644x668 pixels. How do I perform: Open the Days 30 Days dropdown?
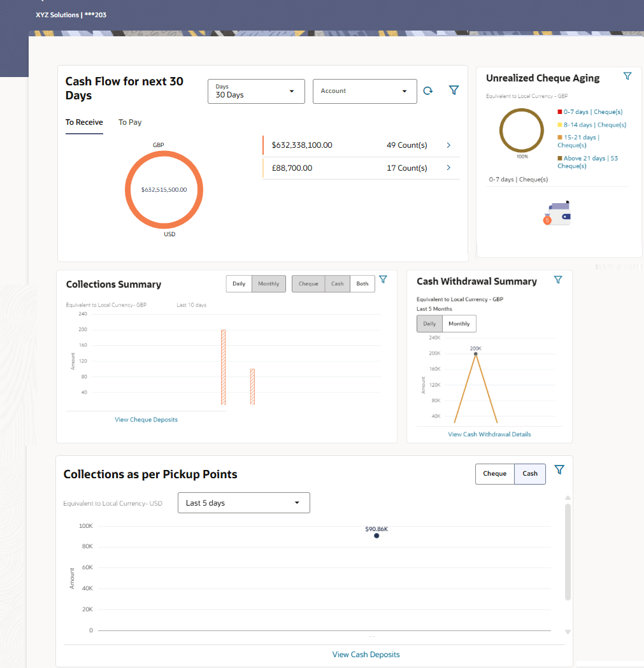click(256, 91)
